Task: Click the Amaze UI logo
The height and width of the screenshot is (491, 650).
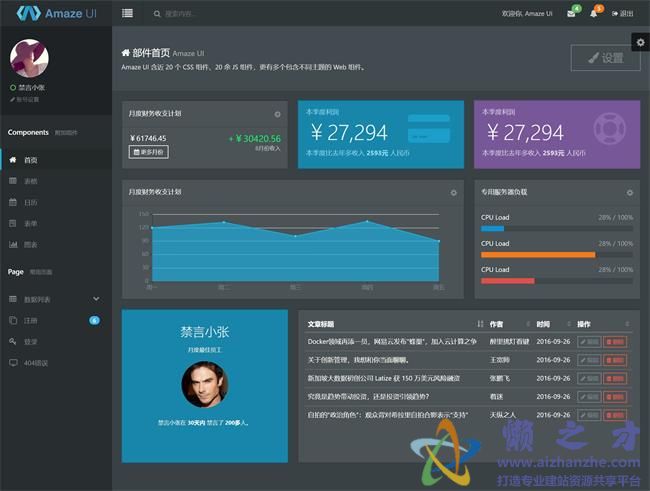Action: point(56,13)
